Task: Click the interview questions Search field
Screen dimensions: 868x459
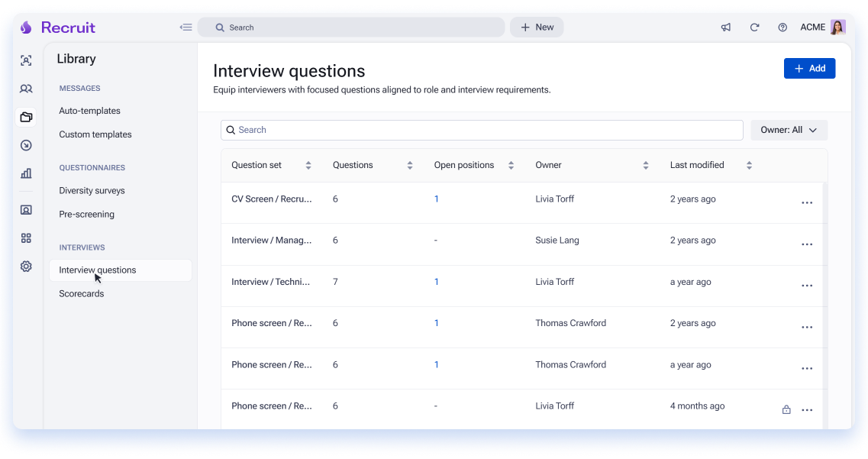Action: click(x=482, y=130)
